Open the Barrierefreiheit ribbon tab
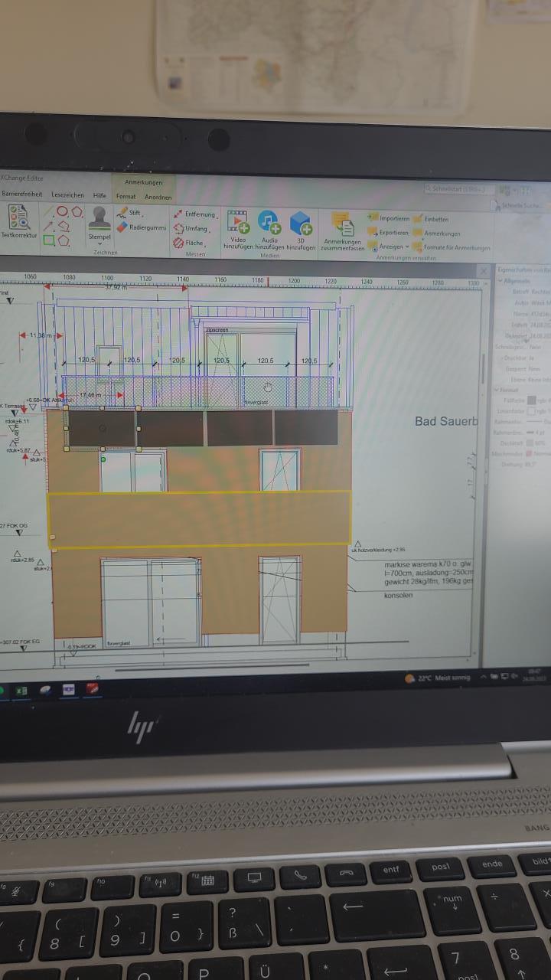551x980 pixels. click(22, 194)
